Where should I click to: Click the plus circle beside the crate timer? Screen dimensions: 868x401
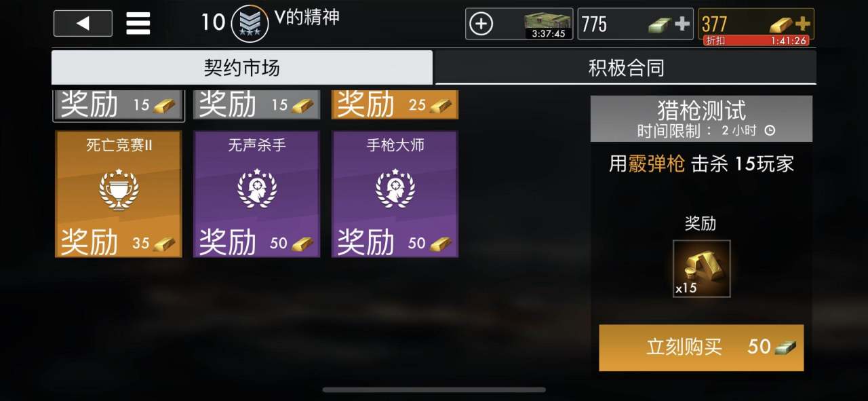coord(481,24)
